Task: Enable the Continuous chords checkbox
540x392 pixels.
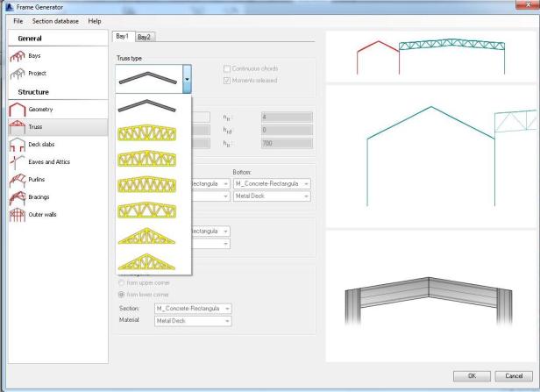Action: pyautogui.click(x=226, y=68)
